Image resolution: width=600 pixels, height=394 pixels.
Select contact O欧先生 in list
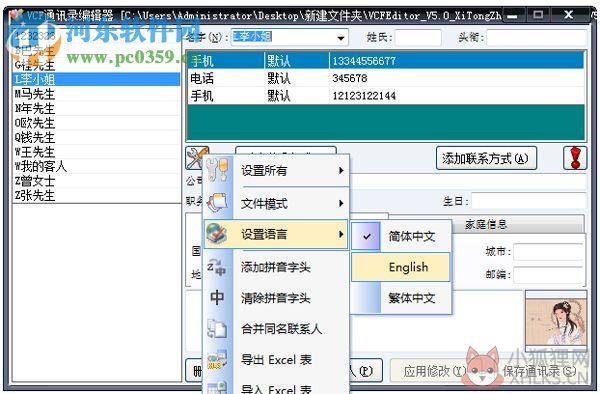(x=96, y=123)
